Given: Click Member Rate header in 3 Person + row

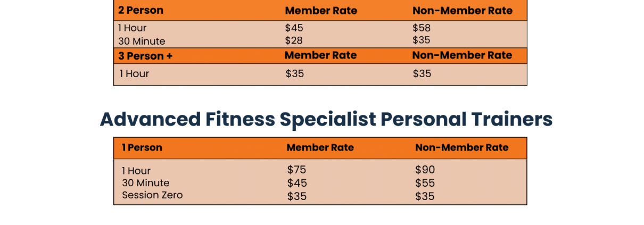Looking at the screenshot, I should [320, 55].
